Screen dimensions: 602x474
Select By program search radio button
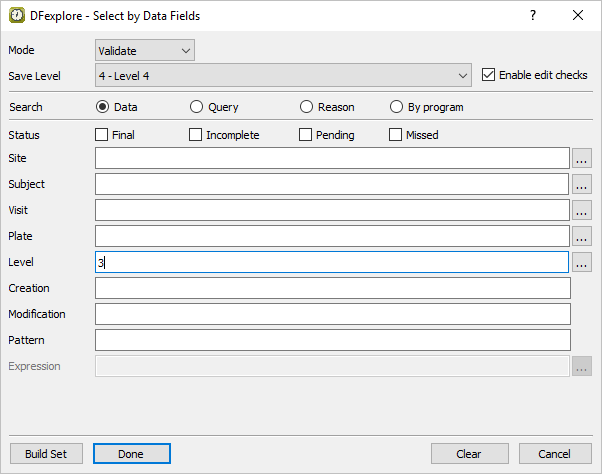(396, 107)
